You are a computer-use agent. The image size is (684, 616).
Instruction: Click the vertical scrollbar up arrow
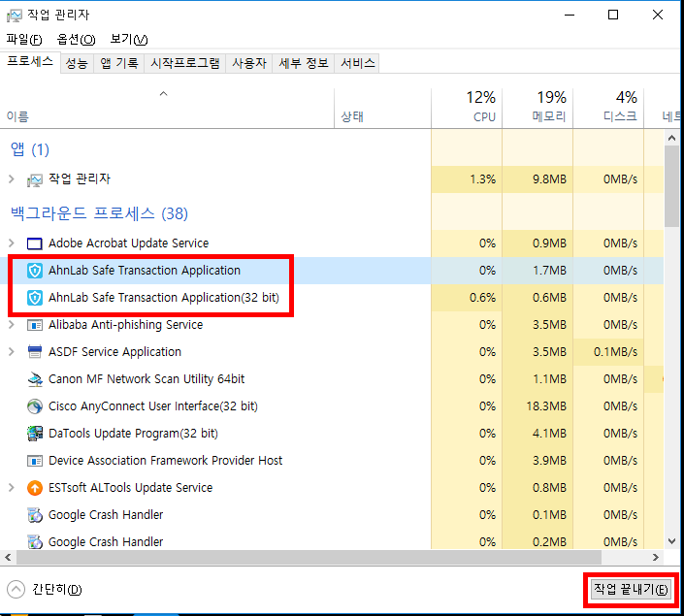pos(671,139)
